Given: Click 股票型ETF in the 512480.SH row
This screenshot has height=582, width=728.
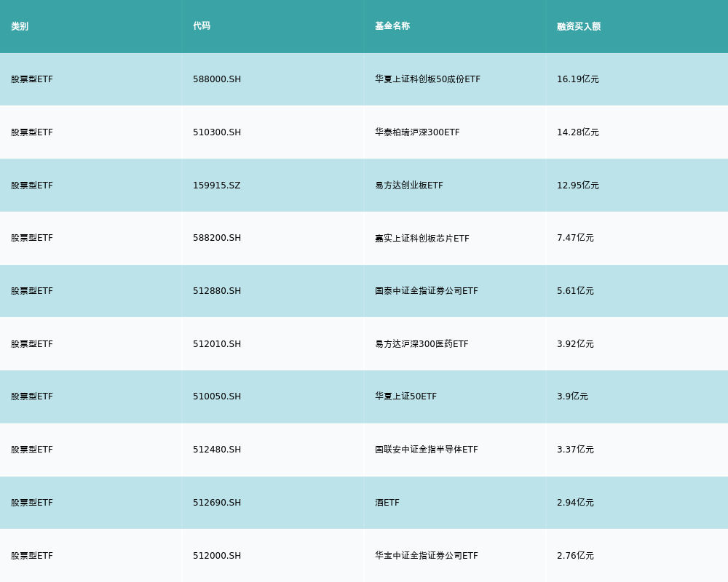Looking at the screenshot, I should [x=32, y=450].
